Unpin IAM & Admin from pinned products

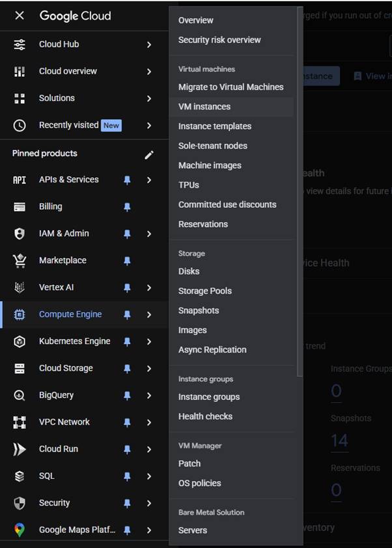tap(127, 234)
